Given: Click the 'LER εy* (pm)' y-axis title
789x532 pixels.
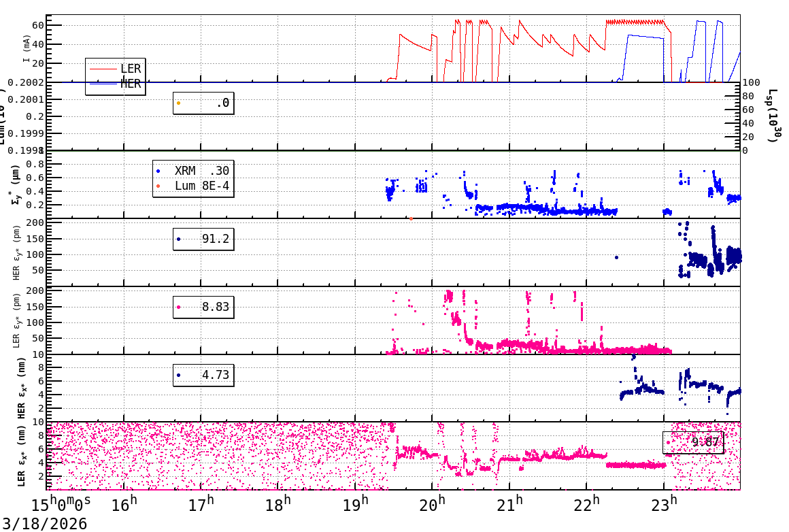Looking at the screenshot, I should 16,320.
